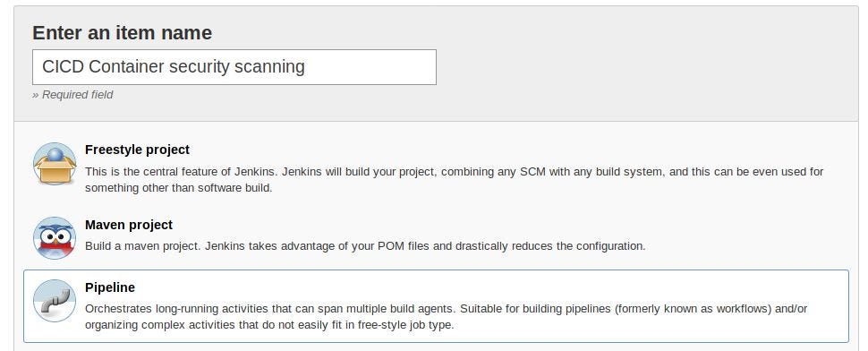Click the 'Build a maven project' description

pyautogui.click(x=365, y=246)
